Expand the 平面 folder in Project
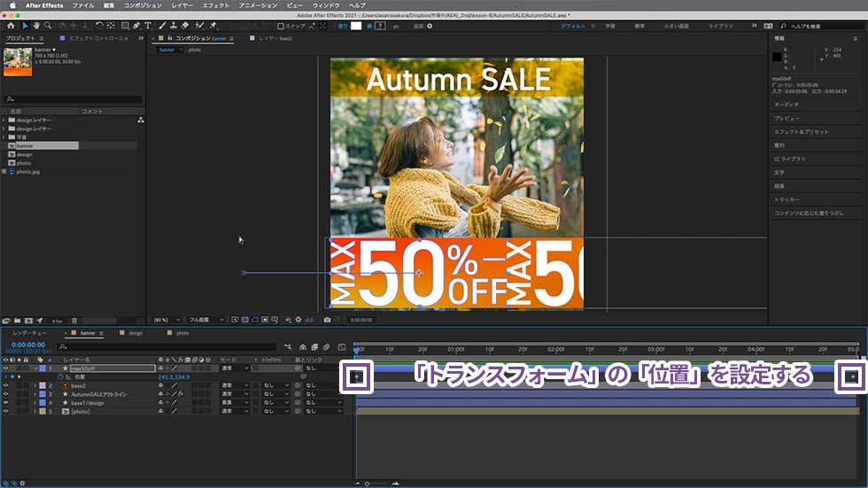Screen dimensions: 868x488 (4, 137)
